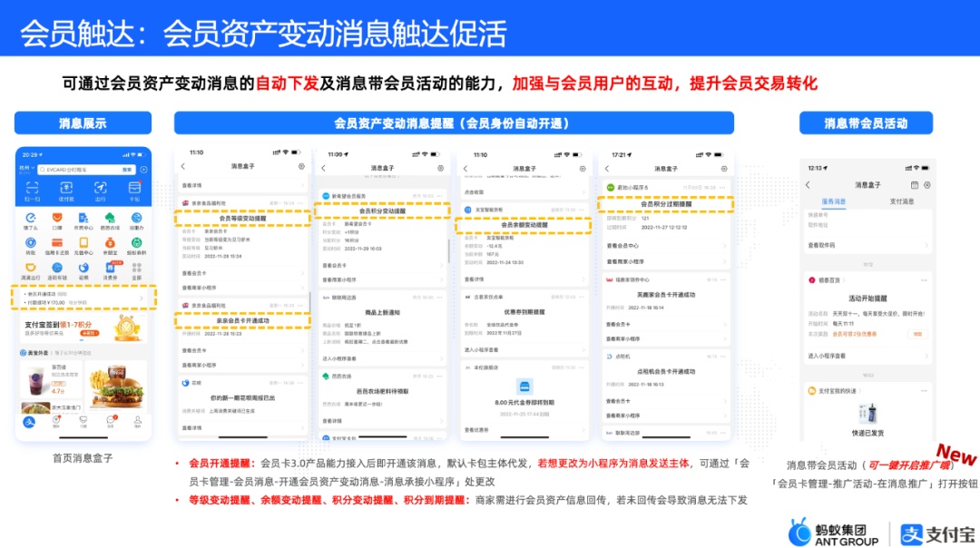980x548 pixels.
Task: Select the 会员积分过期提醒 message title
Action: click(666, 204)
